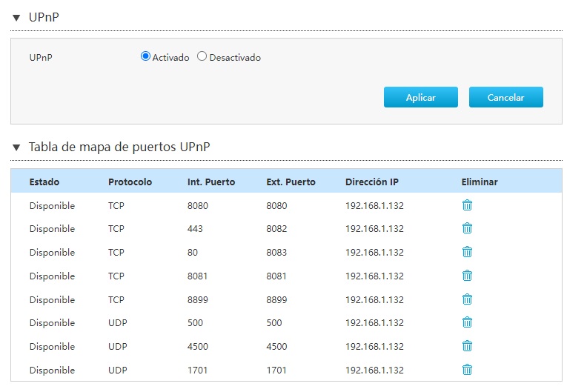Click IP address in the 1701 row
This screenshot has width=567, height=392.
pos(374,371)
